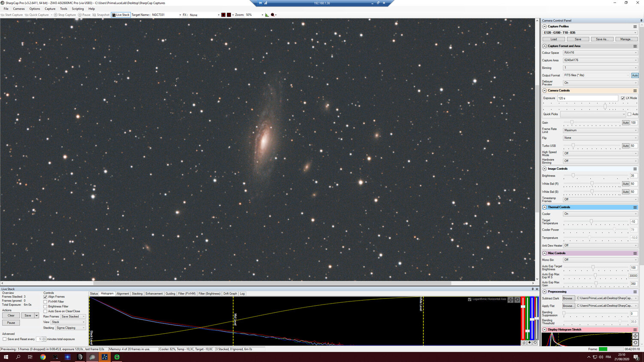Switch to the Alignment tab
644x362 pixels.
tap(123, 294)
